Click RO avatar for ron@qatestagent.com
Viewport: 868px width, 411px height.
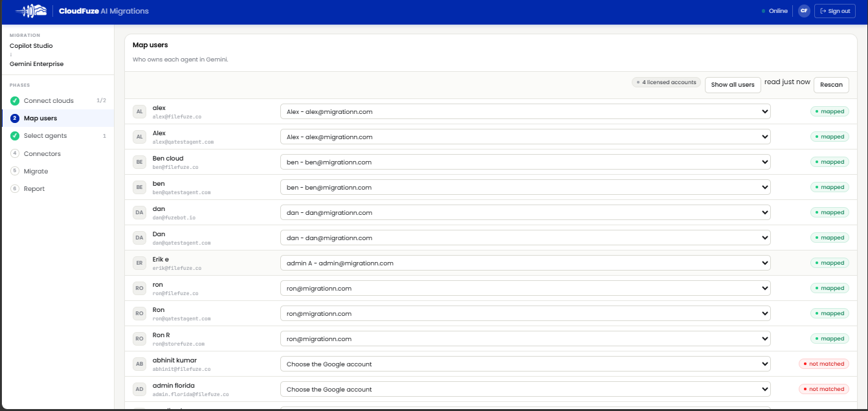point(139,313)
